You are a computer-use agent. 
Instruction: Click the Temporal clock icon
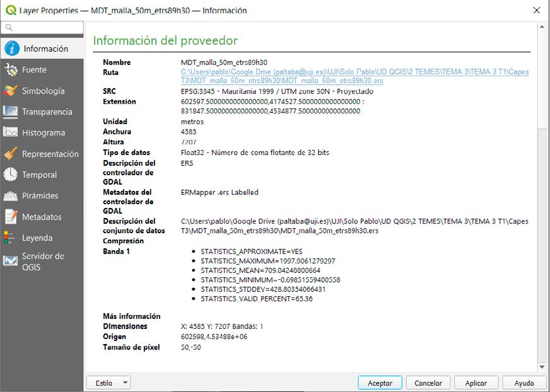11,175
